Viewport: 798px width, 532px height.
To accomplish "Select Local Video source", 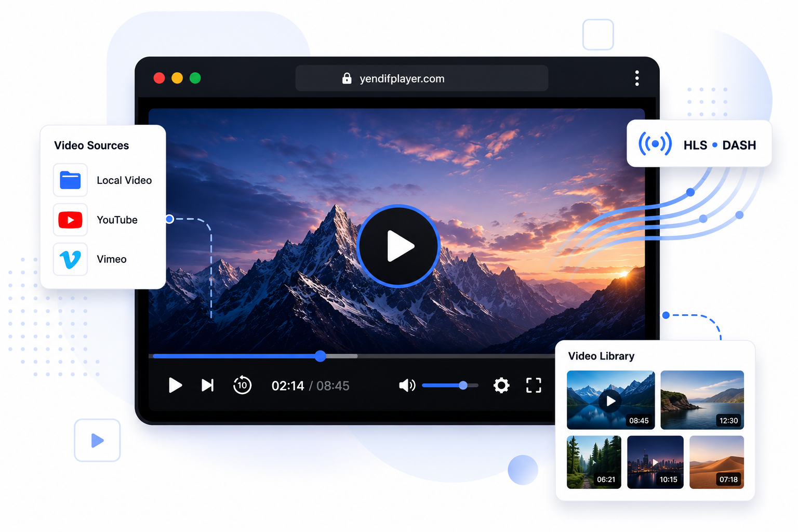I will click(x=103, y=180).
